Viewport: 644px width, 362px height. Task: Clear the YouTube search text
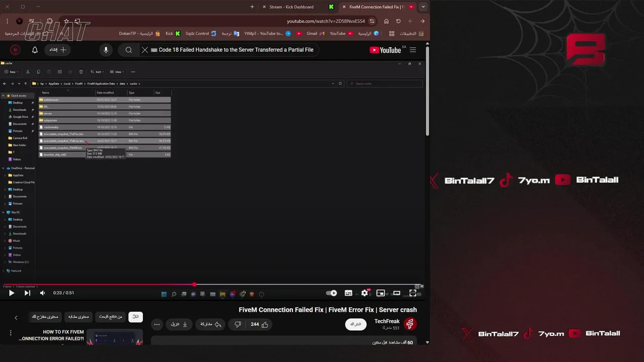(x=145, y=50)
